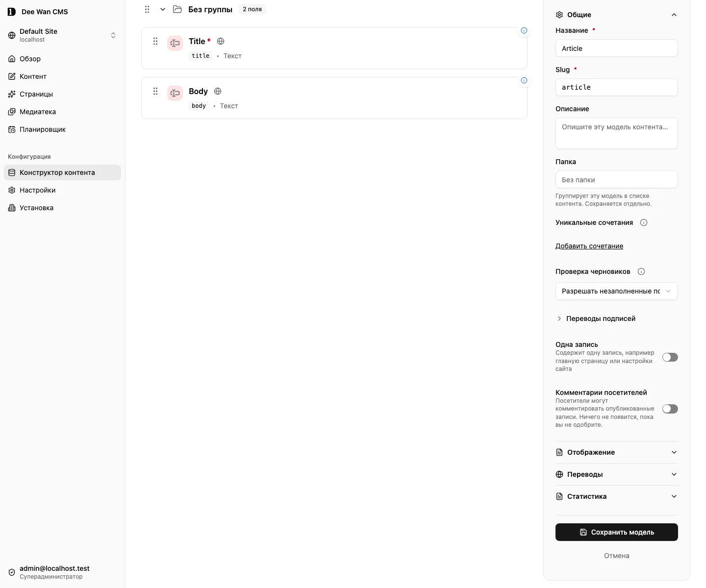
Task: Click the Dee Wan CMS logo icon
Action: [x=12, y=12]
